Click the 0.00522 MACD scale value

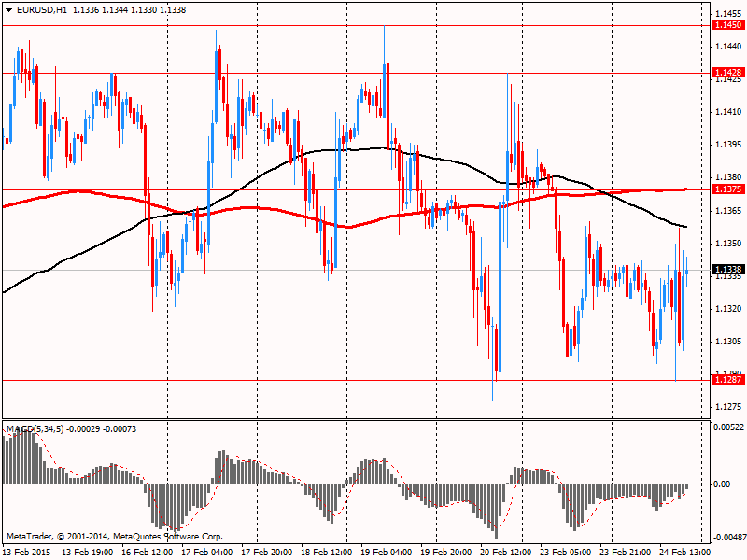[x=727, y=427]
